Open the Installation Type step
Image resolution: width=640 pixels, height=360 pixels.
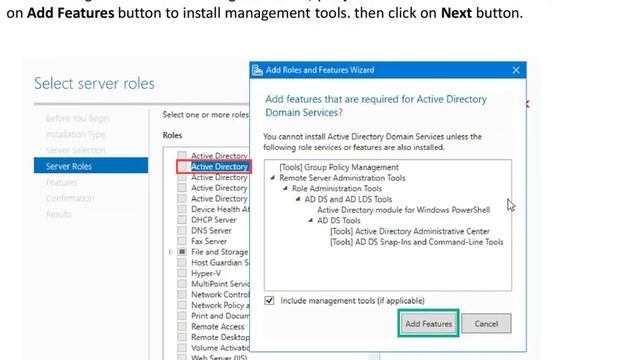click(76, 134)
